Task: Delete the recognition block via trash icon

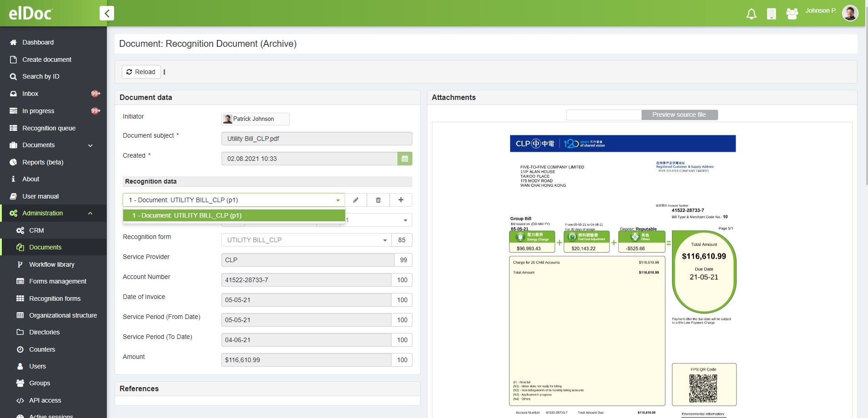Action: point(378,200)
